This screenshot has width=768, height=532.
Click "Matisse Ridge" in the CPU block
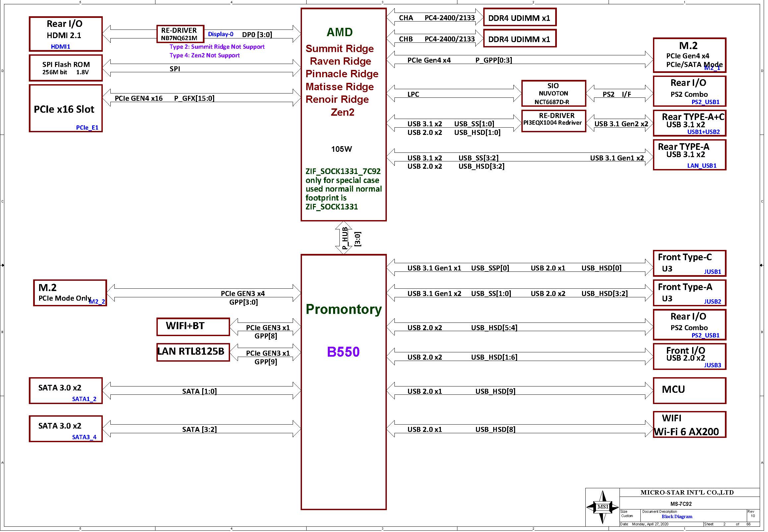[340, 87]
